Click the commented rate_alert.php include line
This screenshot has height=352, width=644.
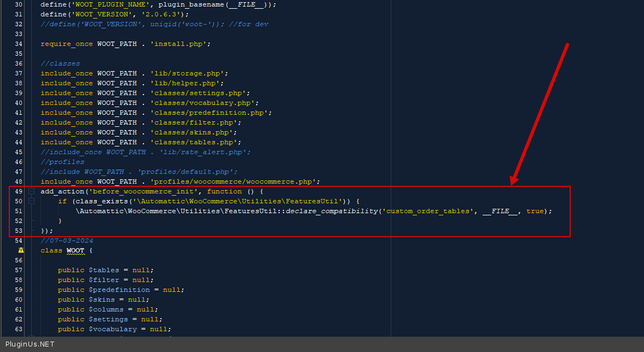click(x=145, y=152)
